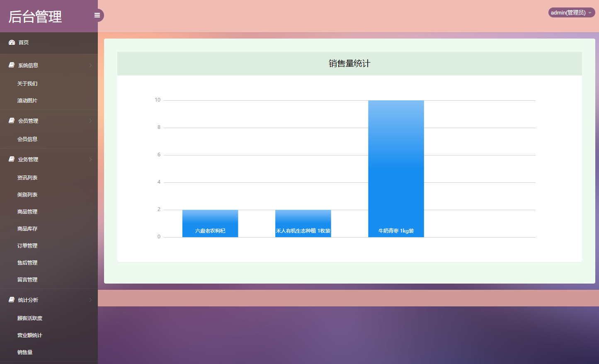Click the y-axis label 0

159,237
